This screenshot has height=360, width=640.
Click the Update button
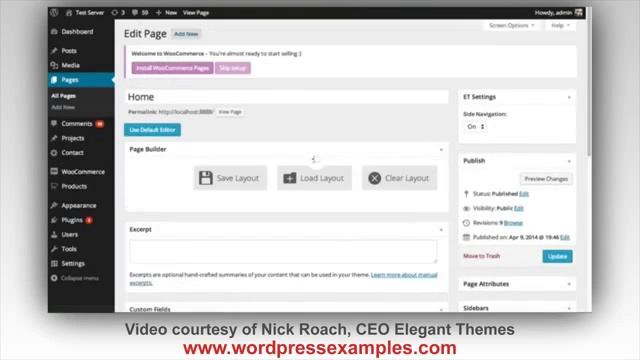(x=557, y=256)
